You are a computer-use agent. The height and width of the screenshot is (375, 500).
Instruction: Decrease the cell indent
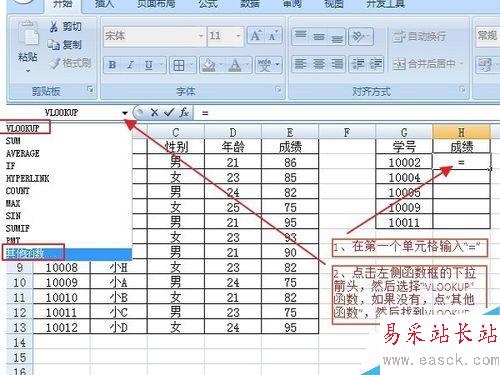358,64
